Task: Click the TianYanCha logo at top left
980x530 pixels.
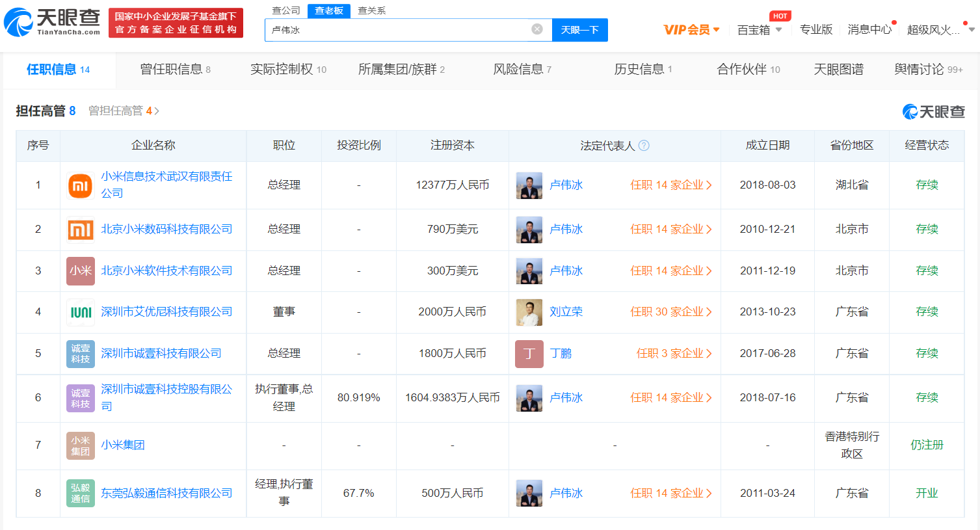Action: (52, 22)
